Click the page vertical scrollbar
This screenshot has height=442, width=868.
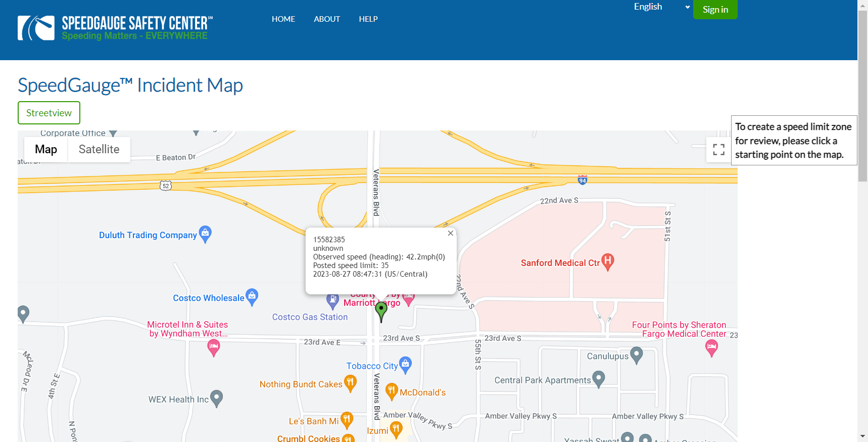(x=862, y=96)
